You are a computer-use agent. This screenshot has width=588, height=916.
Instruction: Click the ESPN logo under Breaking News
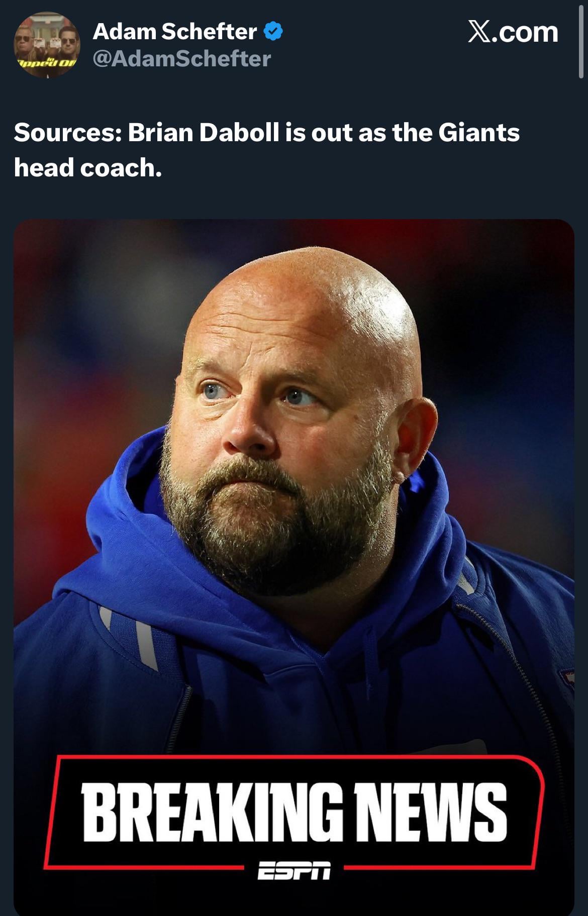tap(294, 871)
